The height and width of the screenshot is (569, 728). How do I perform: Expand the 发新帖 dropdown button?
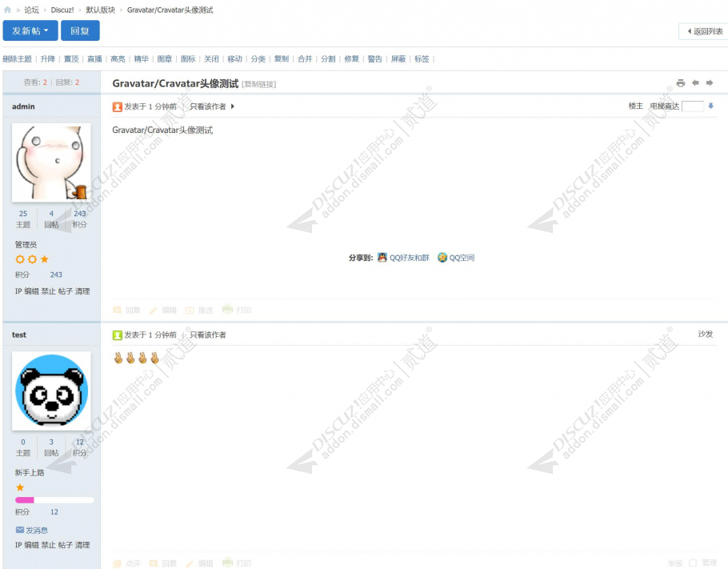point(46,30)
